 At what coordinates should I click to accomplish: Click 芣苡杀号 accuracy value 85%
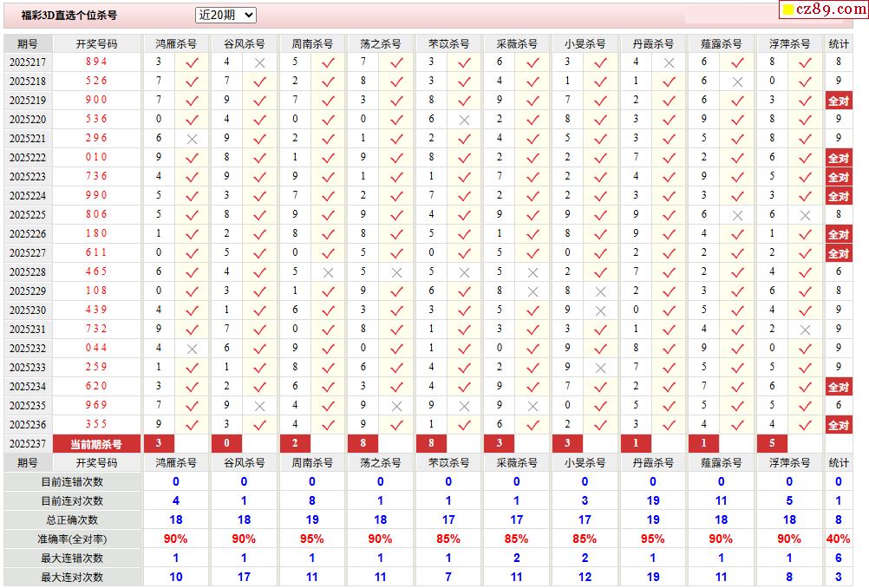448,539
